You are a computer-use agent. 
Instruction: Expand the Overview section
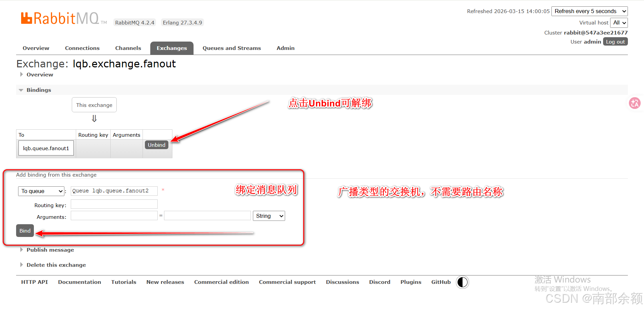point(40,74)
